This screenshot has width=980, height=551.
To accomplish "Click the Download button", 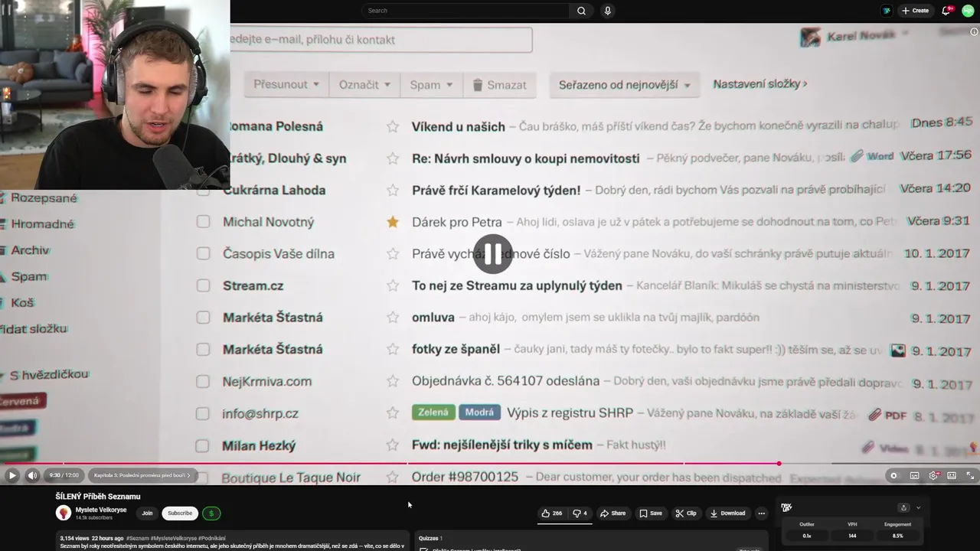I will point(727,514).
